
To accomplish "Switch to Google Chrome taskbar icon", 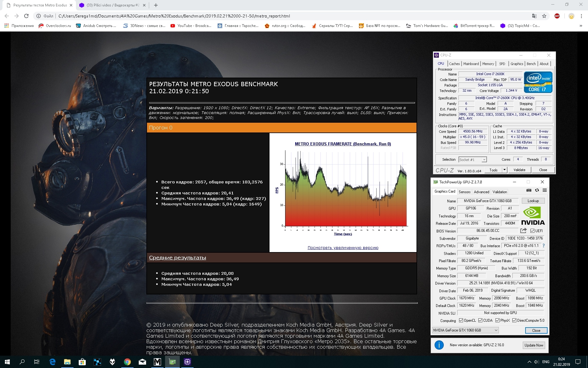I will [x=127, y=362].
